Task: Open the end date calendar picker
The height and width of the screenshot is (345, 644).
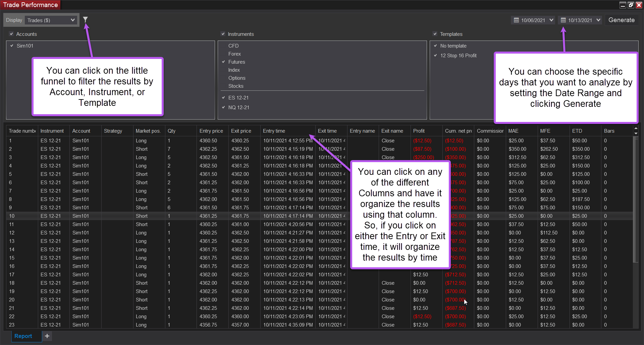Action: pyautogui.click(x=563, y=20)
